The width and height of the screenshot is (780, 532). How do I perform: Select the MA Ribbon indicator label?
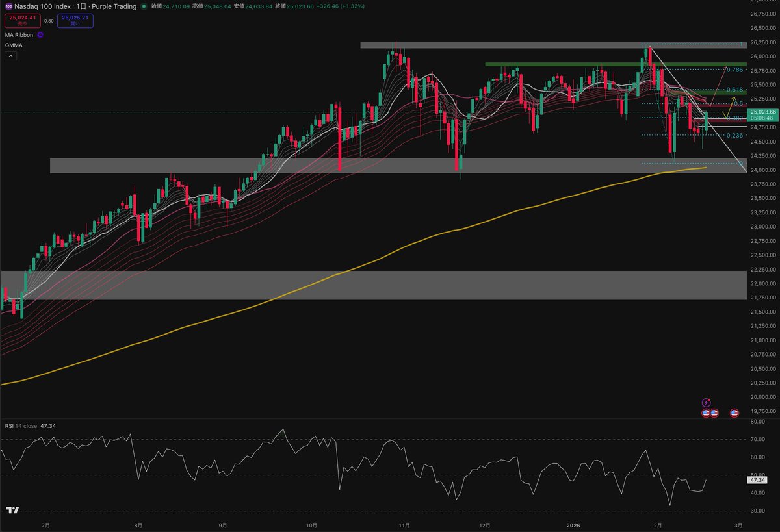(x=19, y=34)
